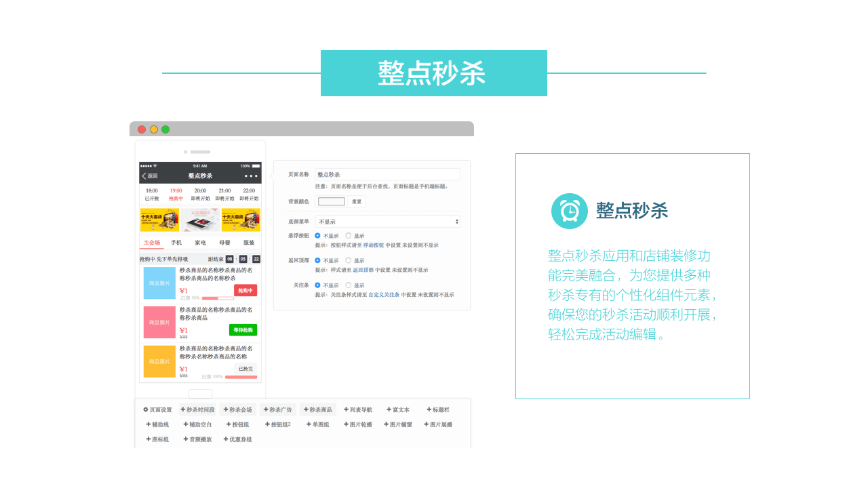Click the blue 商品图片 thumbnail
868x488 pixels.
point(159,283)
